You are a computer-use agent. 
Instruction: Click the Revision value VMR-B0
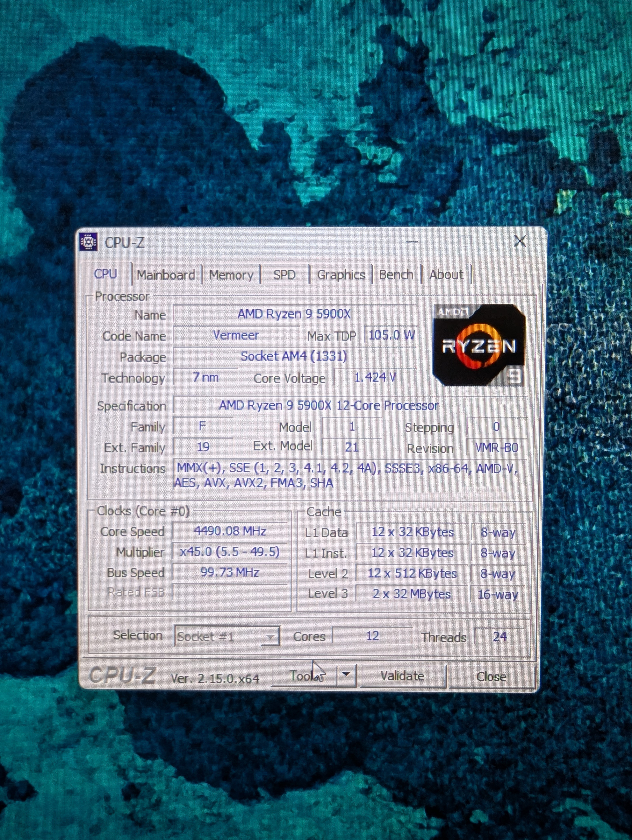point(497,448)
